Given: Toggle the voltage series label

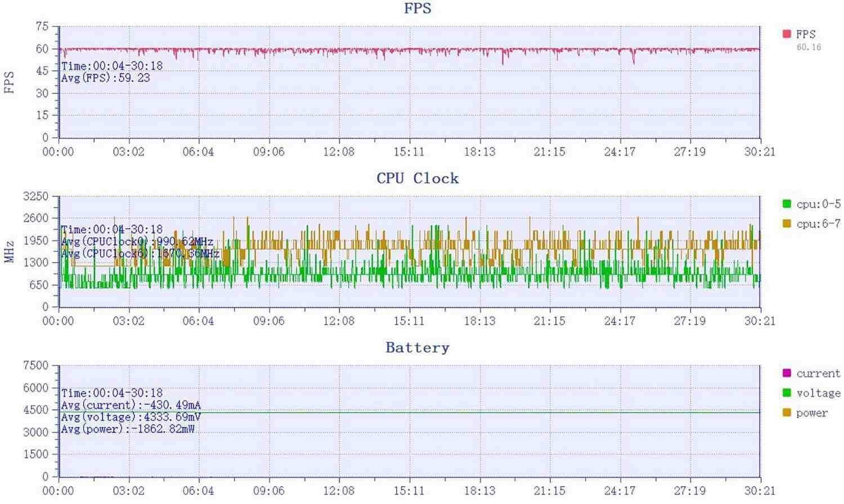Looking at the screenshot, I should point(818,393).
